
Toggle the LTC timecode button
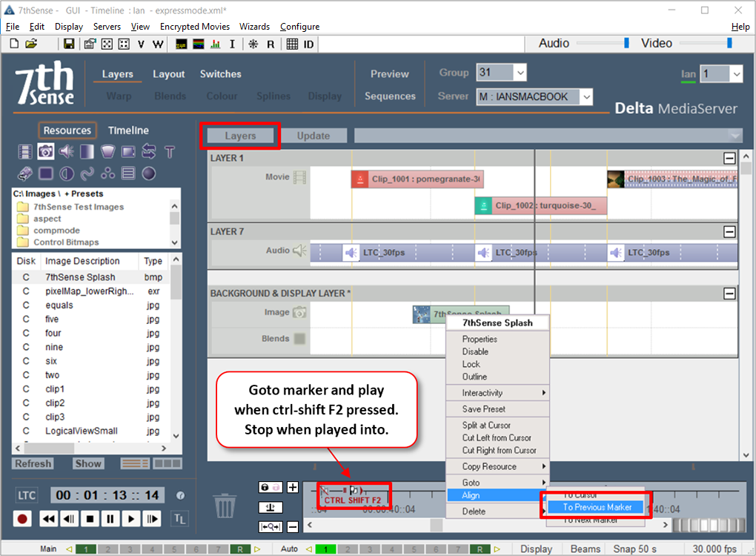point(27,496)
